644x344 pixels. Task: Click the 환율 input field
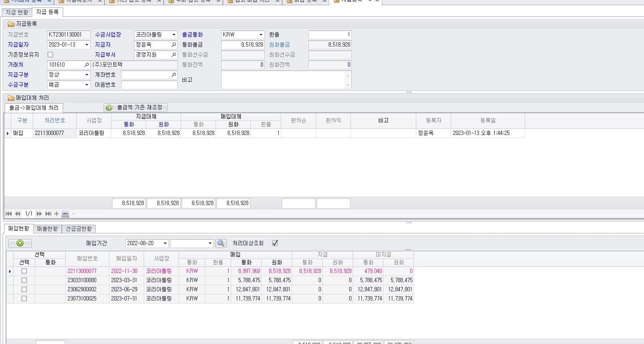click(330, 35)
